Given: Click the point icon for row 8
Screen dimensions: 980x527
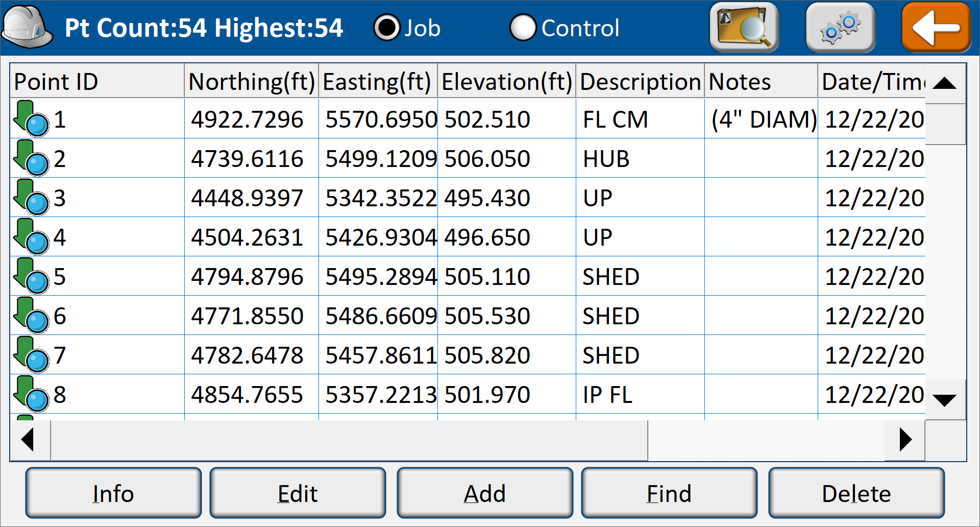Looking at the screenshot, I should pos(31,394).
